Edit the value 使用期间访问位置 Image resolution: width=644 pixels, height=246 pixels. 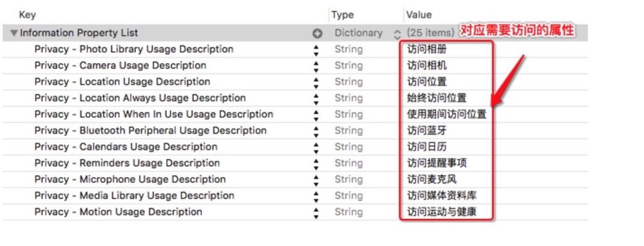(x=447, y=115)
